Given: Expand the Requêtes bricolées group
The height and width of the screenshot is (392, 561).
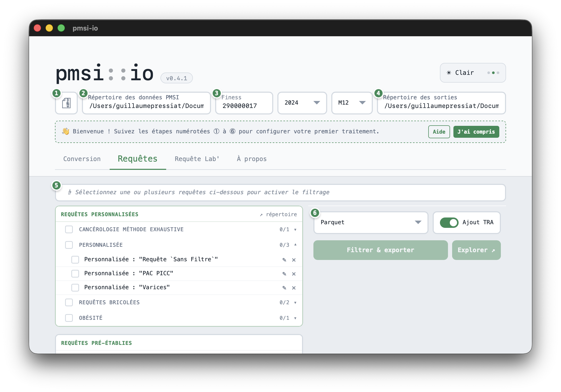Looking at the screenshot, I should click(x=295, y=303).
